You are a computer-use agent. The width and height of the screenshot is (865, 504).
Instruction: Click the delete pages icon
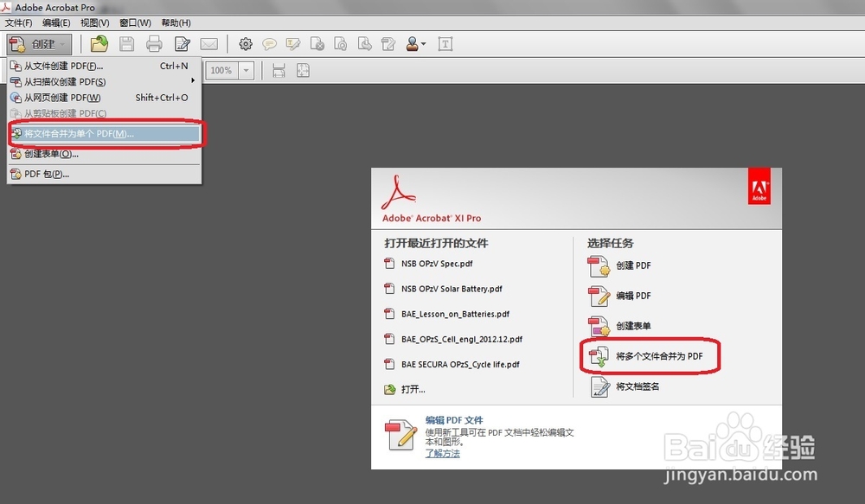(x=317, y=44)
